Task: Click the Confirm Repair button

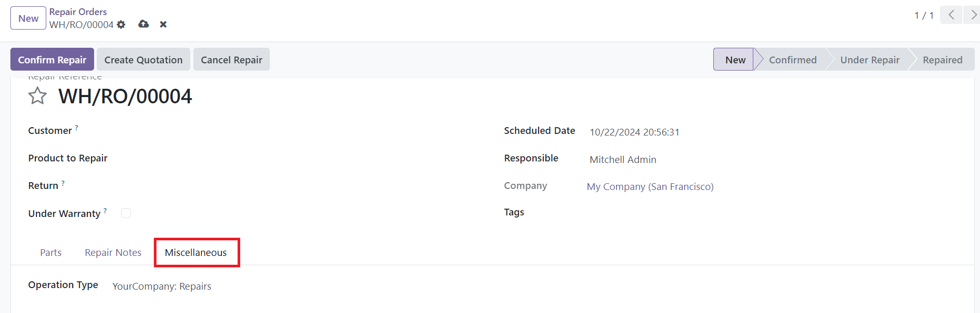Action: pos(52,60)
